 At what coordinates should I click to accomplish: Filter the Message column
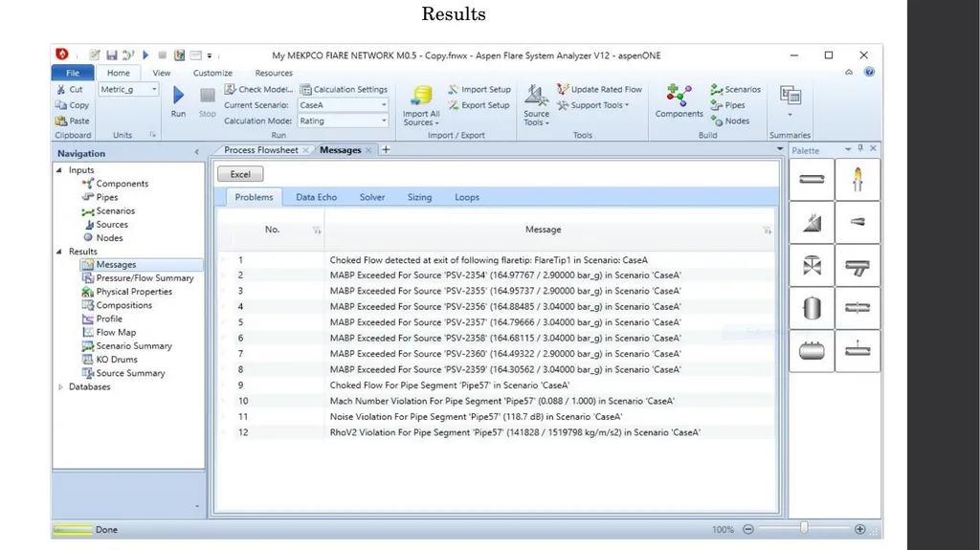pos(767,231)
